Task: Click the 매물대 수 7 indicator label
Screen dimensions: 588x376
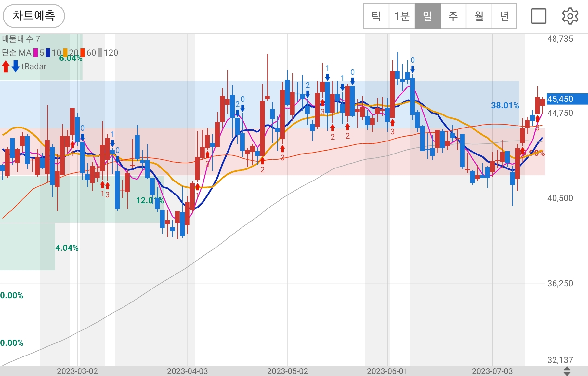Action: coord(21,39)
